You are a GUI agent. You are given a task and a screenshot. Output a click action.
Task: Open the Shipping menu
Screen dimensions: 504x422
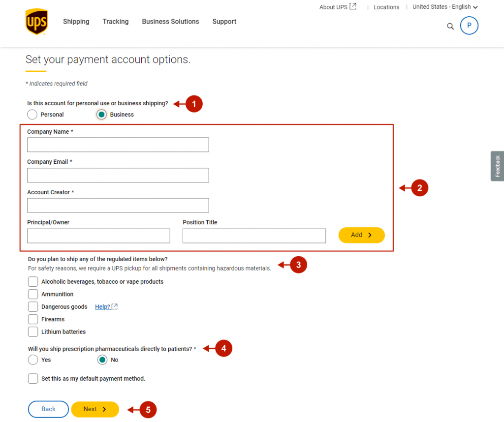76,22
